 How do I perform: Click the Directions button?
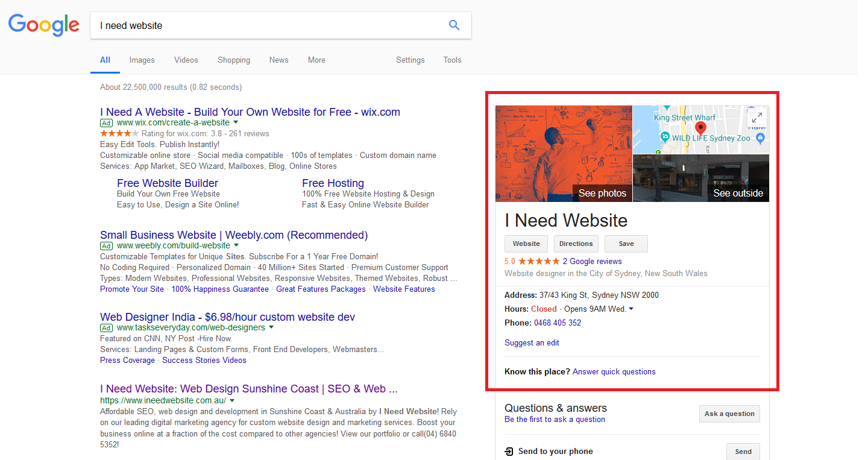(x=576, y=244)
